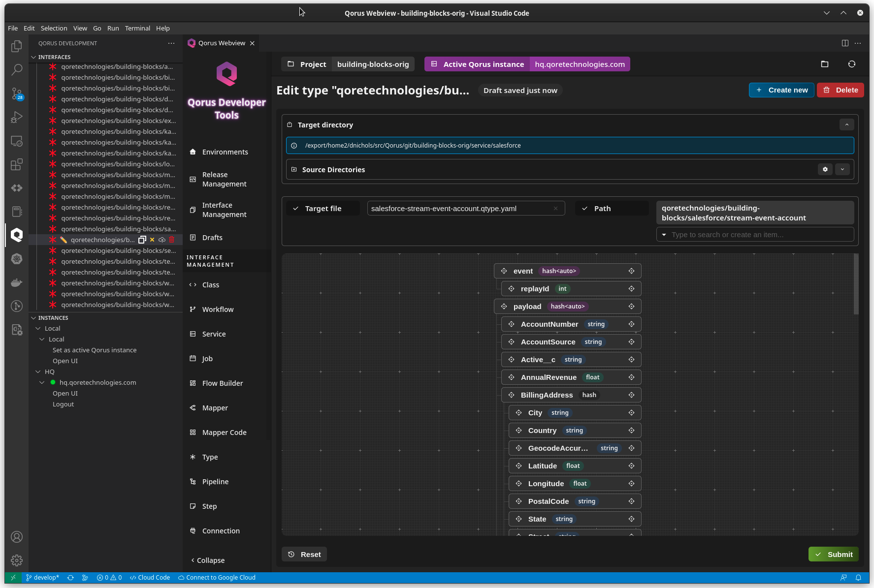The height and width of the screenshot is (588, 874).
Task: Click the red Delete button
Action: tap(841, 90)
